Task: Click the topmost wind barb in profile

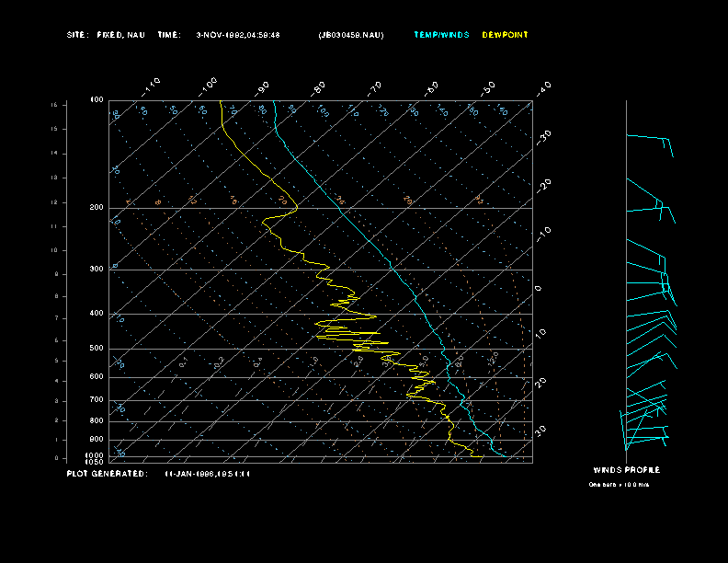Action: click(x=649, y=140)
